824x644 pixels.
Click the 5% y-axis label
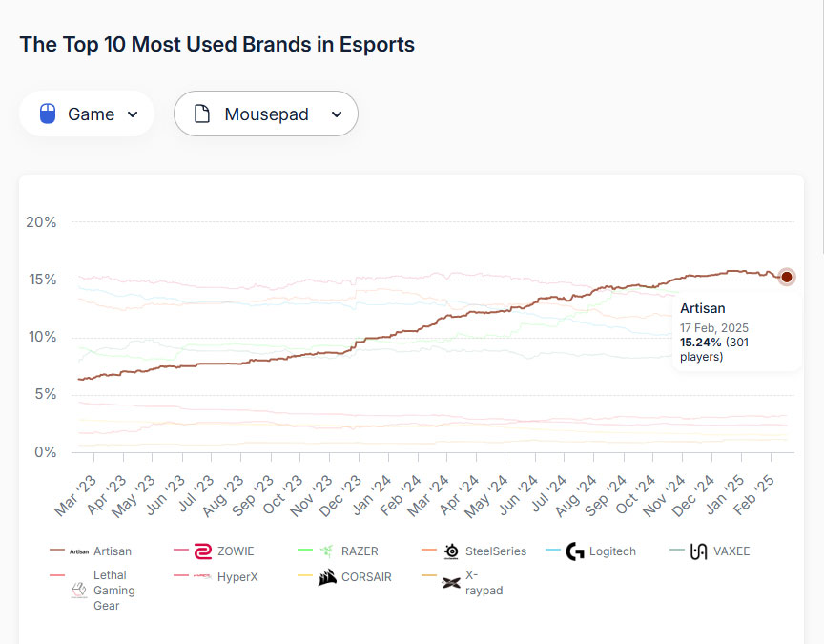[45, 394]
